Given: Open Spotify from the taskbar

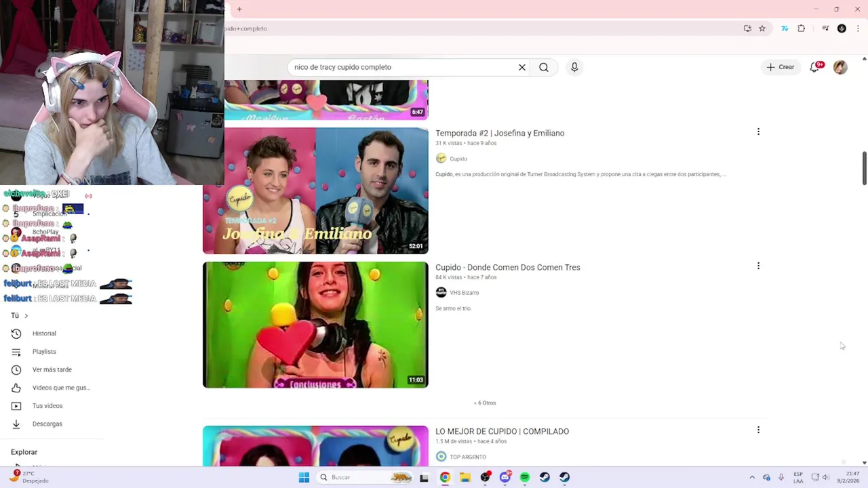Looking at the screenshot, I should coord(525,477).
